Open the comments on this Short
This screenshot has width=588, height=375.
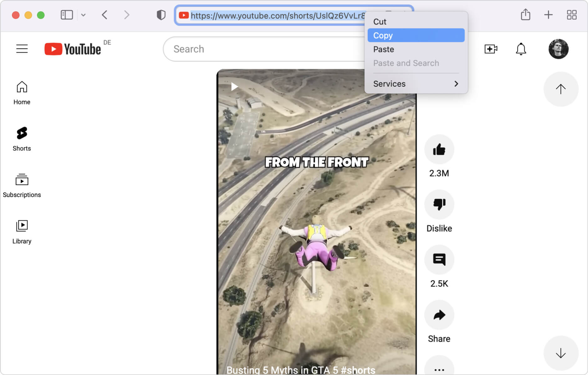(x=439, y=260)
